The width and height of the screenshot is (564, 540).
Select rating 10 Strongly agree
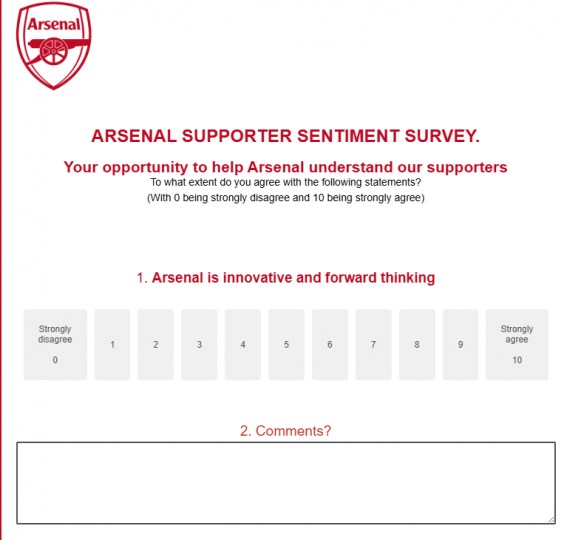(x=517, y=344)
